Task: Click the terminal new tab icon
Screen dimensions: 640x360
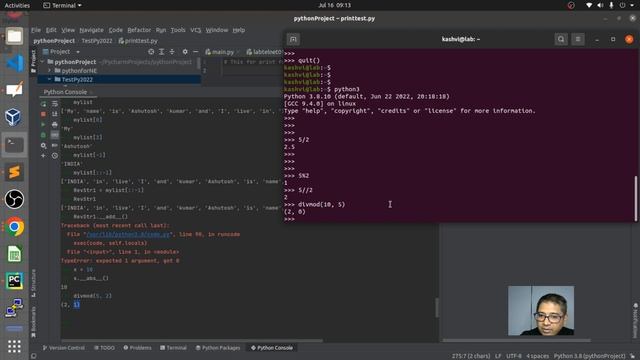Action: (x=293, y=39)
